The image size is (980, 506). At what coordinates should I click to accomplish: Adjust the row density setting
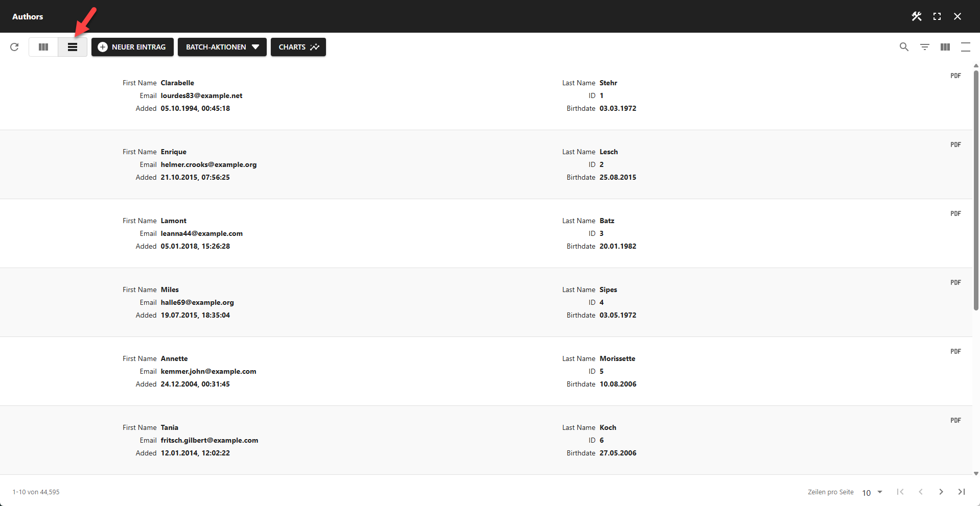[966, 46]
